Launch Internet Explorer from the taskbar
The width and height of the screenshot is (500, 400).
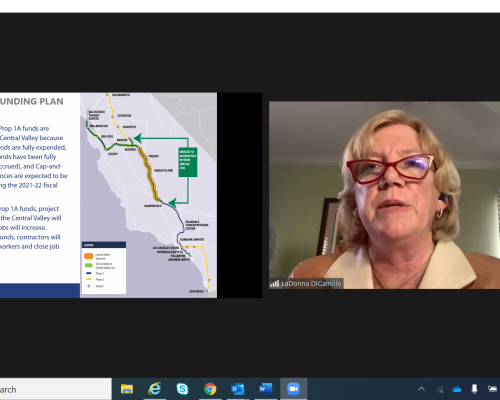pyautogui.click(x=154, y=389)
